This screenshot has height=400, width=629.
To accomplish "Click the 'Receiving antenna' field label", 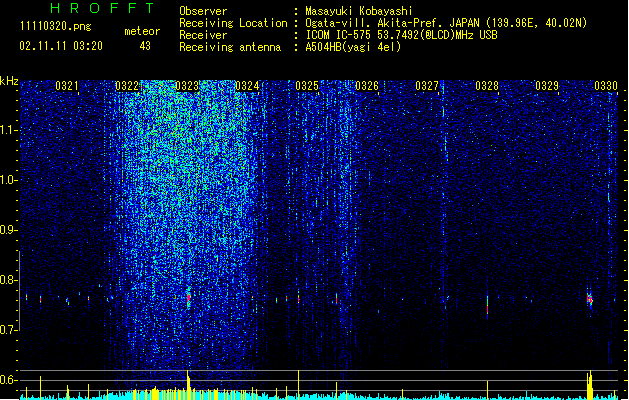I will tap(230, 47).
